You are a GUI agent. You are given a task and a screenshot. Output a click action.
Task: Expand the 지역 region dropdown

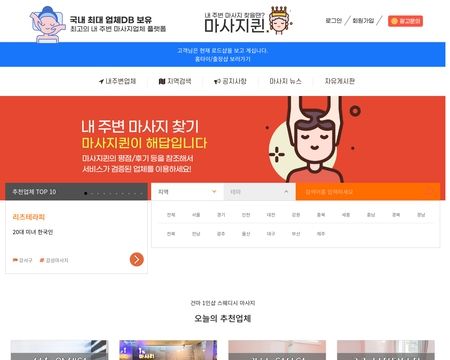[187, 192]
